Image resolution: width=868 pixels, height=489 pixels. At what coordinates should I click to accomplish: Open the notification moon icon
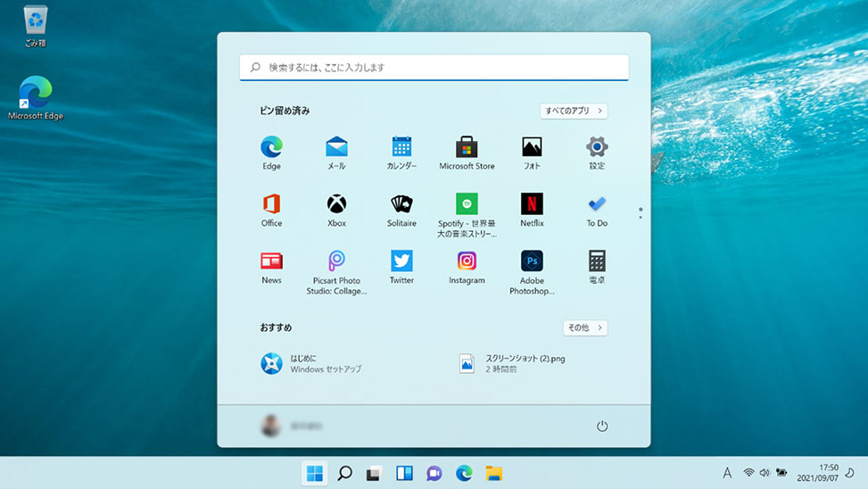point(850,472)
